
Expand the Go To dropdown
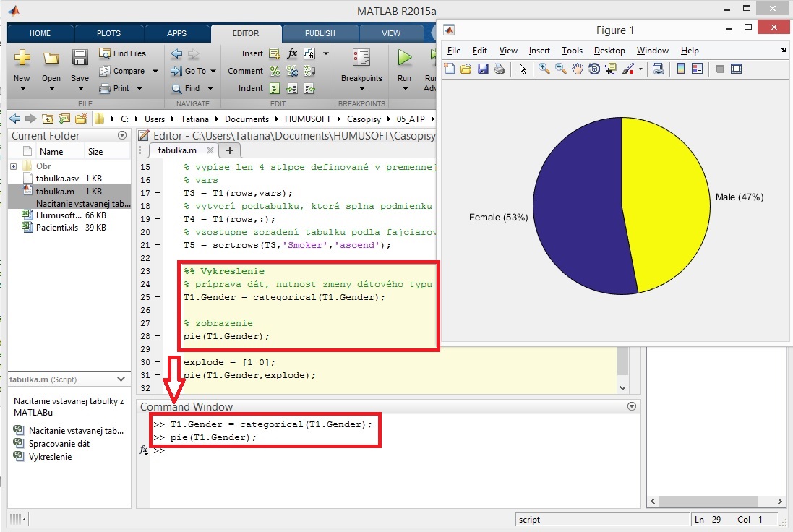pos(213,72)
